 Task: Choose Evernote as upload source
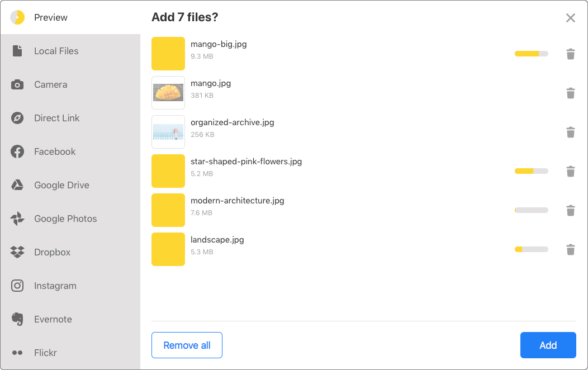[x=53, y=319]
